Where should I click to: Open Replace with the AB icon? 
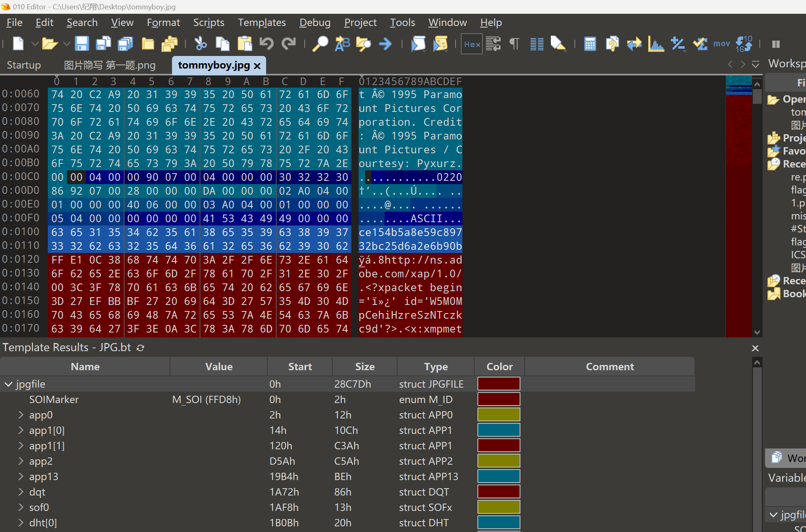tap(342, 43)
